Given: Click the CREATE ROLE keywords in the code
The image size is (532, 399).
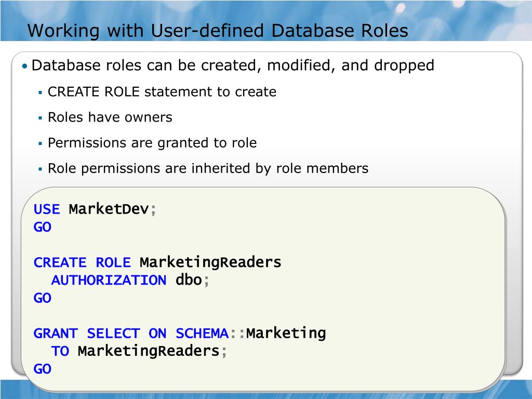Looking at the screenshot, I should click(x=82, y=262).
